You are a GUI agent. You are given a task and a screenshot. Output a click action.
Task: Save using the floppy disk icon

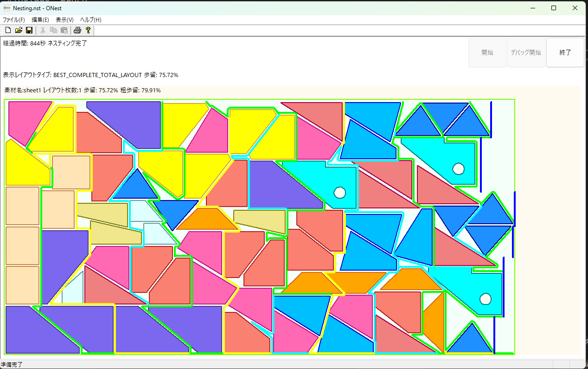tap(29, 31)
